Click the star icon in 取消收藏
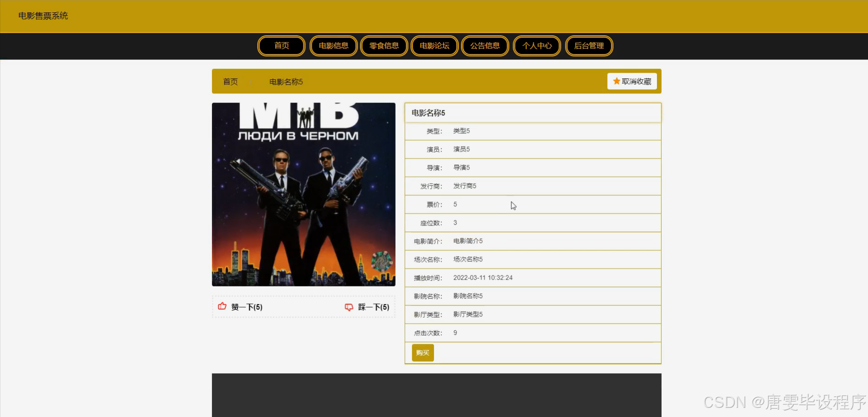The width and height of the screenshot is (868, 417). click(617, 81)
